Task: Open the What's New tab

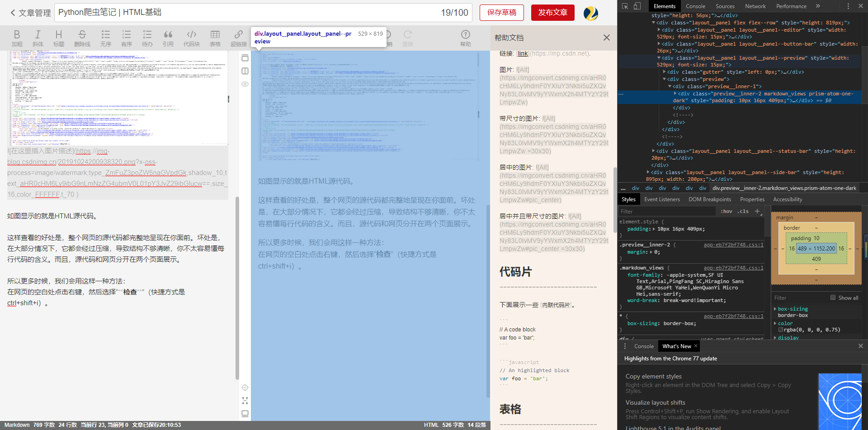Action: (x=676, y=346)
